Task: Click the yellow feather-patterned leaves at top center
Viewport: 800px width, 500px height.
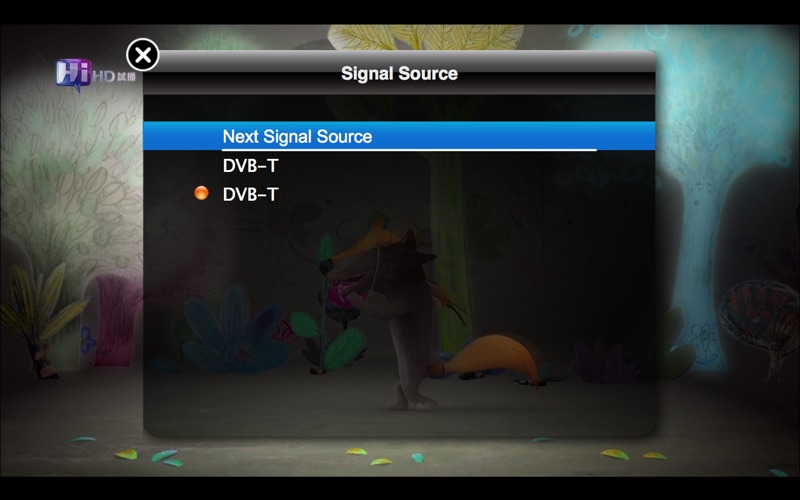Action: [425, 37]
